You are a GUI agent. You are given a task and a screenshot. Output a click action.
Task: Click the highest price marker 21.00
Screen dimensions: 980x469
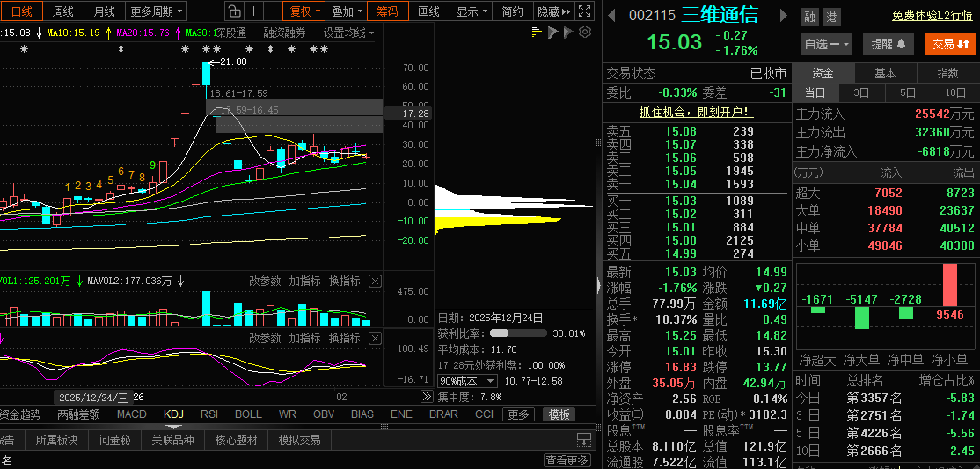(232, 62)
